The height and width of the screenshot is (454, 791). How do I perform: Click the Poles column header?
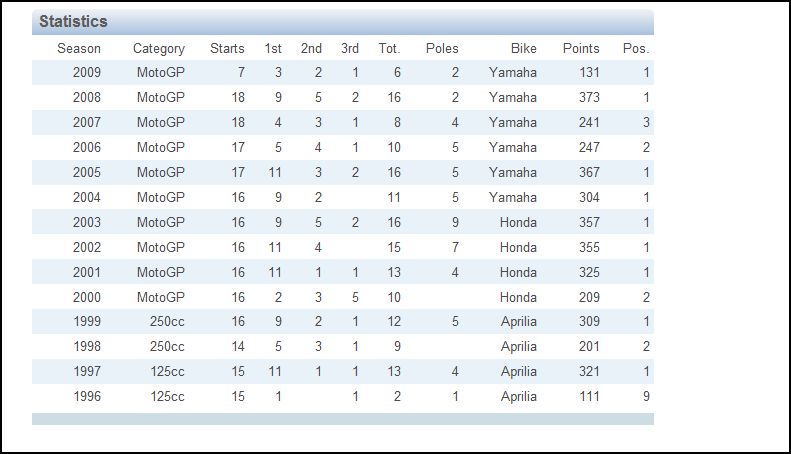click(x=442, y=48)
